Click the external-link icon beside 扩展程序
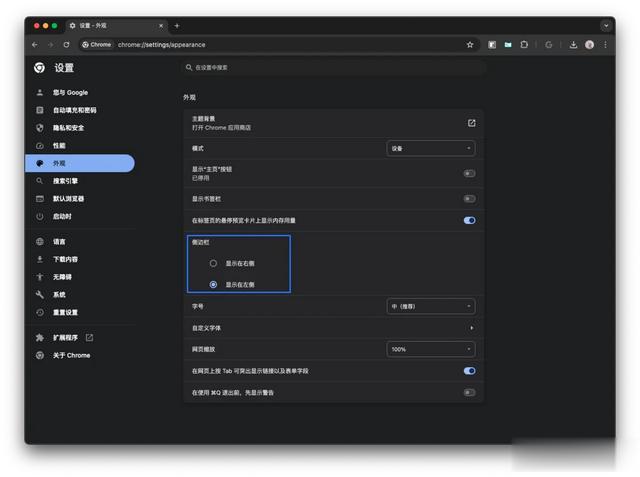The height and width of the screenshot is (477, 640). pyautogui.click(x=89, y=337)
